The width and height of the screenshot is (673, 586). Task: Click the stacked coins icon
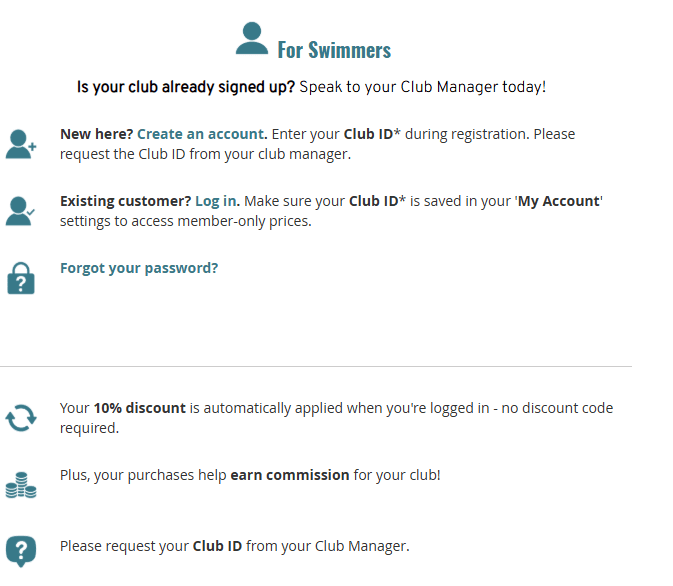point(21,485)
